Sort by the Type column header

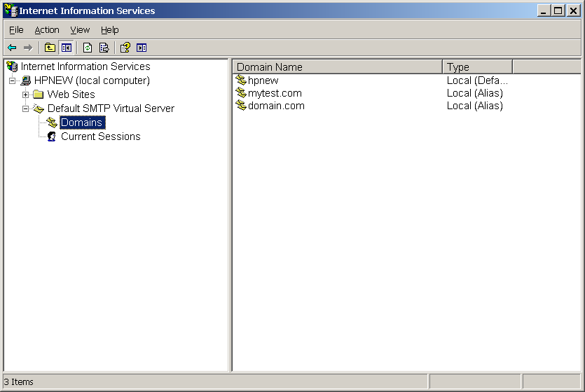[478, 66]
